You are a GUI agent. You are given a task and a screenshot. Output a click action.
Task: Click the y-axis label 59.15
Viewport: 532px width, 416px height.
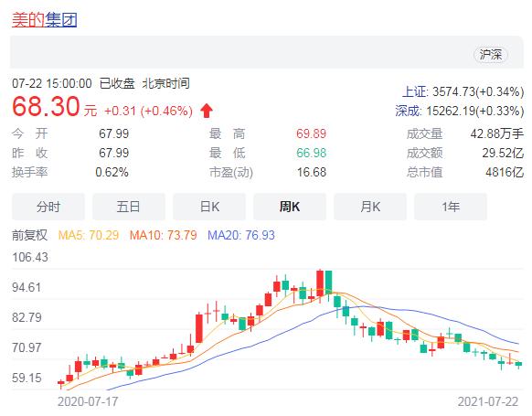(x=27, y=378)
